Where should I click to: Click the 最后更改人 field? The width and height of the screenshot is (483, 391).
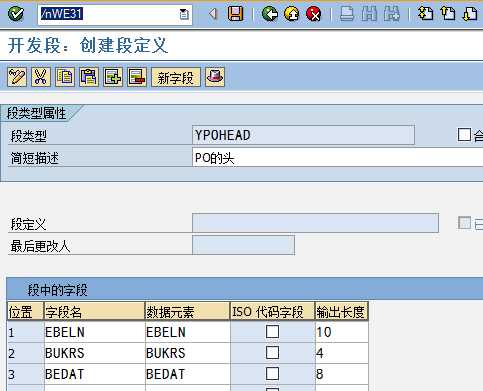pyautogui.click(x=243, y=245)
